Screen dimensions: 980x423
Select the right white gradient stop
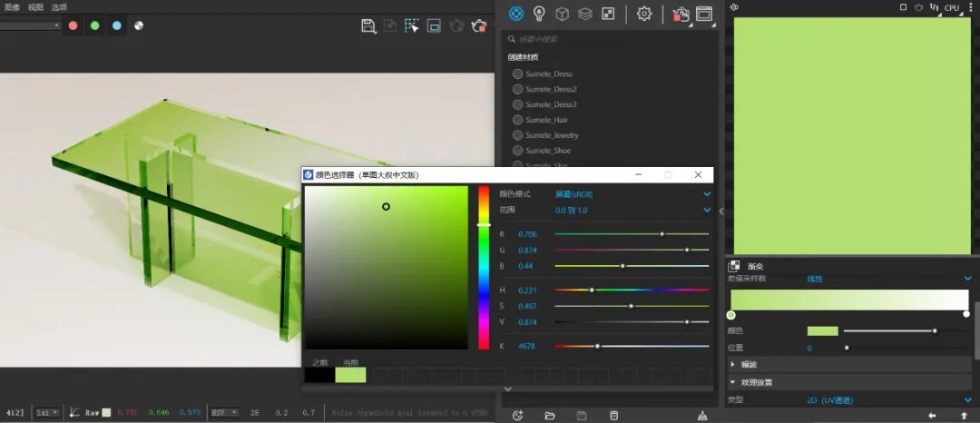tap(967, 314)
